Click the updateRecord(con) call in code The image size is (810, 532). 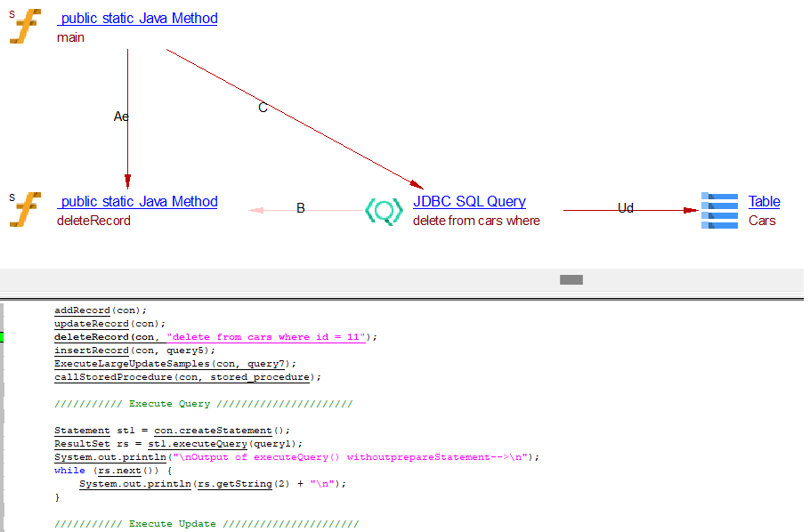(x=109, y=324)
